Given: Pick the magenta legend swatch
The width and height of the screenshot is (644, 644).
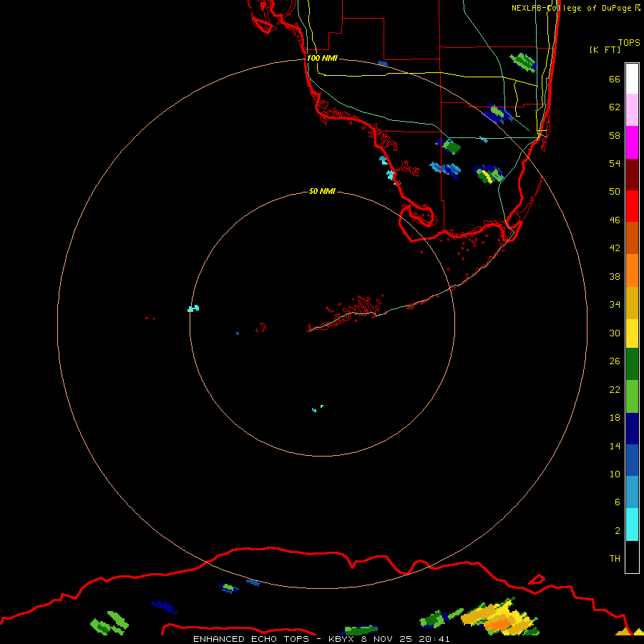Looking at the screenshot, I should 632,142.
